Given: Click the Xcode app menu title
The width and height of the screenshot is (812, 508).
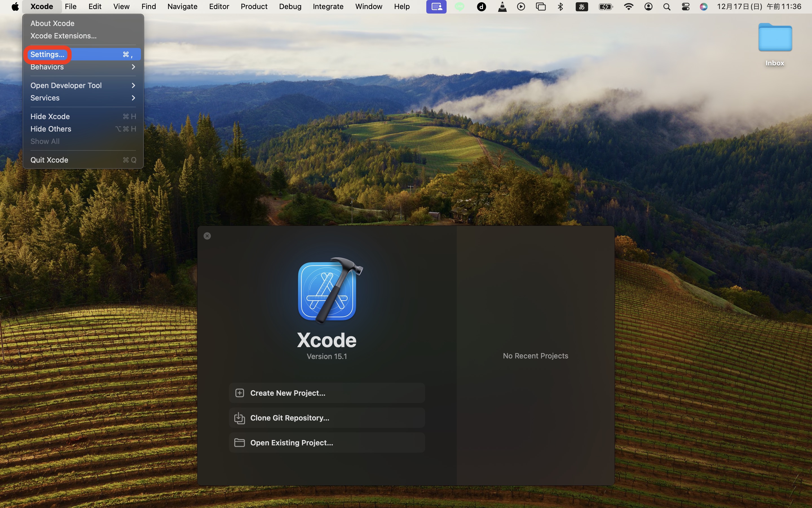Looking at the screenshot, I should click(42, 6).
